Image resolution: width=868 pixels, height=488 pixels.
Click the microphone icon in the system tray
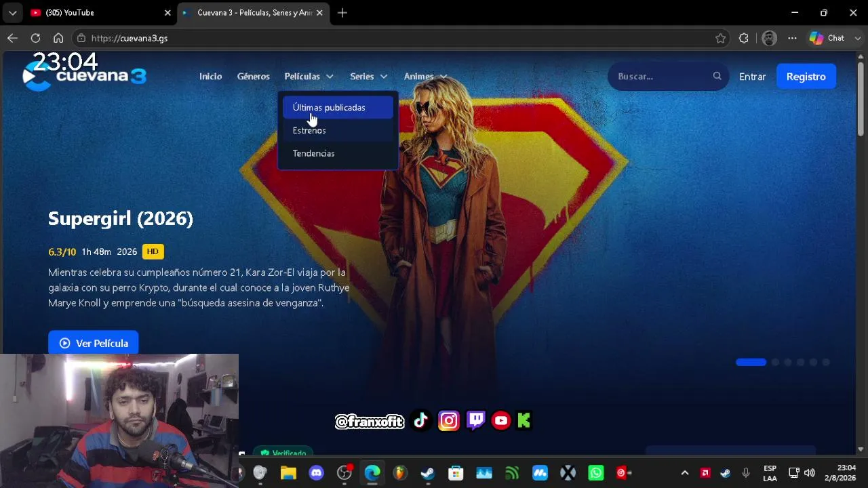(x=746, y=473)
